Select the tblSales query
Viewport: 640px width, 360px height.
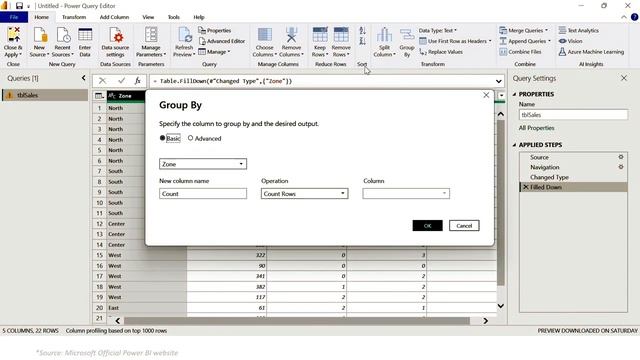pos(45,95)
